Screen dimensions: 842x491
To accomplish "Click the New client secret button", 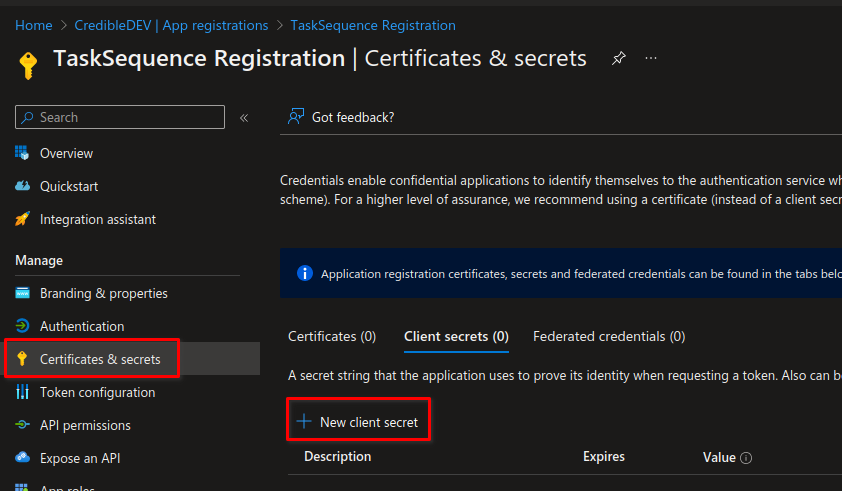I will click(x=358, y=422).
